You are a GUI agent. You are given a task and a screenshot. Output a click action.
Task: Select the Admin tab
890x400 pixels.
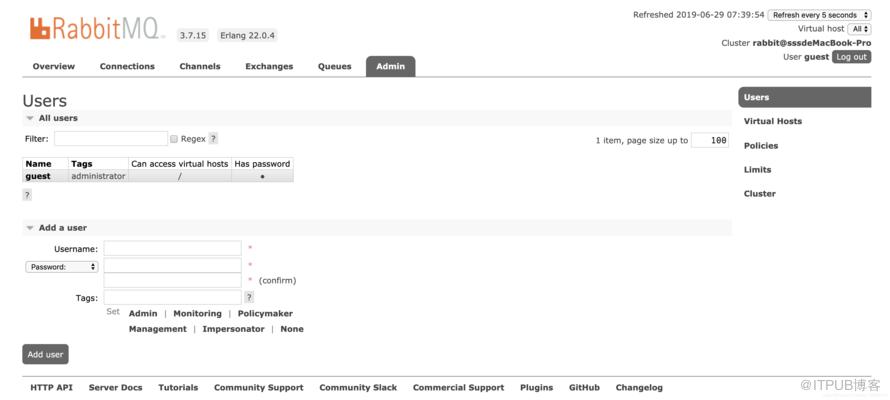[391, 66]
